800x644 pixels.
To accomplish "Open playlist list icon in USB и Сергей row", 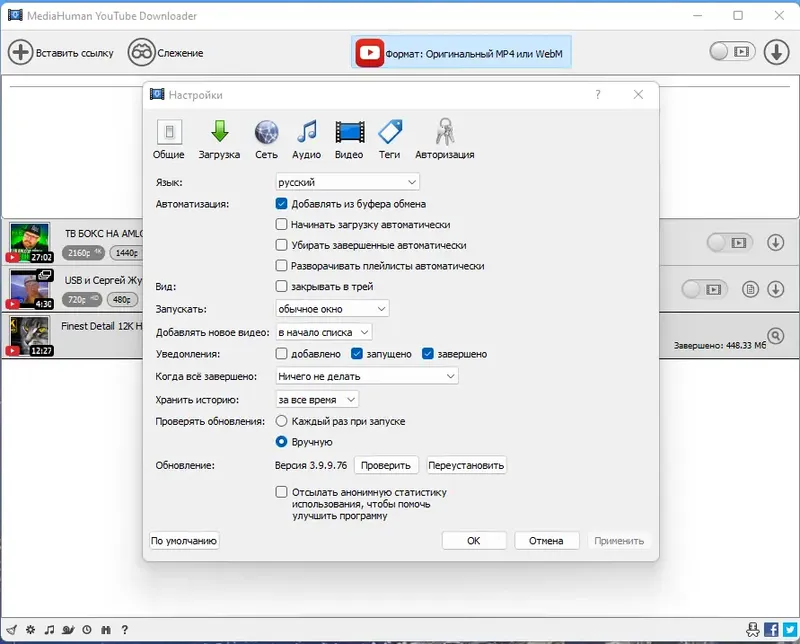I will 750,289.
